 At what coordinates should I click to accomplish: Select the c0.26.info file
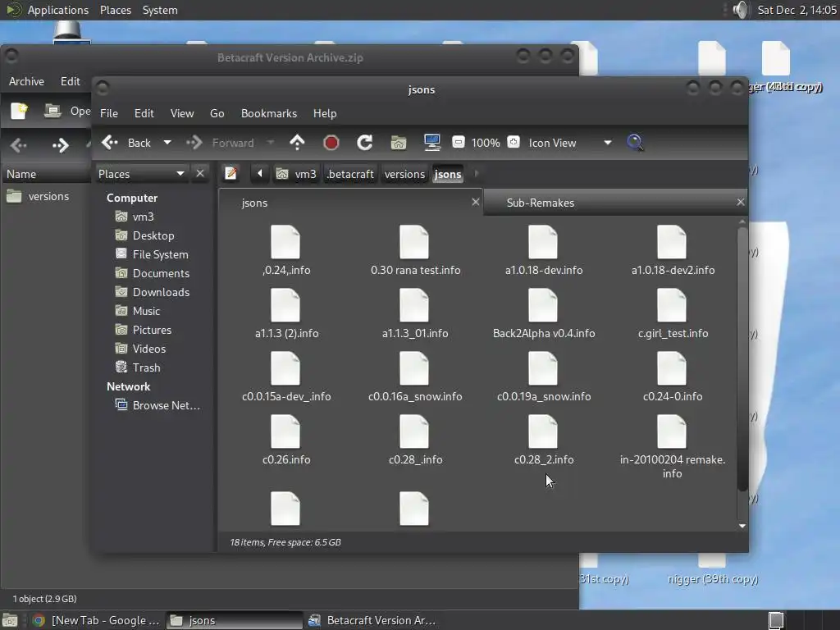click(x=286, y=441)
